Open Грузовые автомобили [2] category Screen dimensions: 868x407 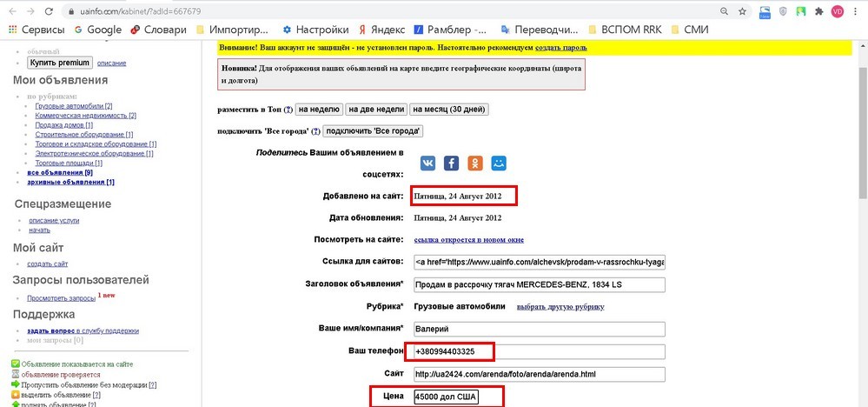[x=74, y=106]
